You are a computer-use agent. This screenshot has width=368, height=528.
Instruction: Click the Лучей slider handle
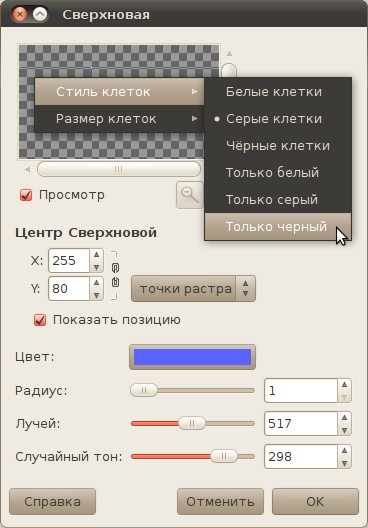(192, 423)
